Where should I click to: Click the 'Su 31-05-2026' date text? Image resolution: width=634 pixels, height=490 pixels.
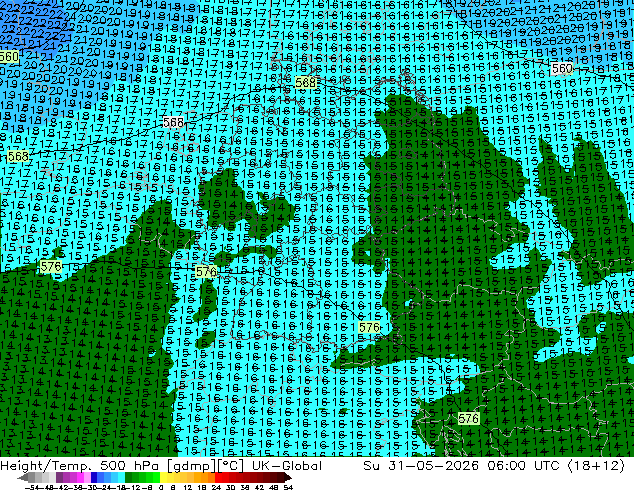tap(421, 466)
